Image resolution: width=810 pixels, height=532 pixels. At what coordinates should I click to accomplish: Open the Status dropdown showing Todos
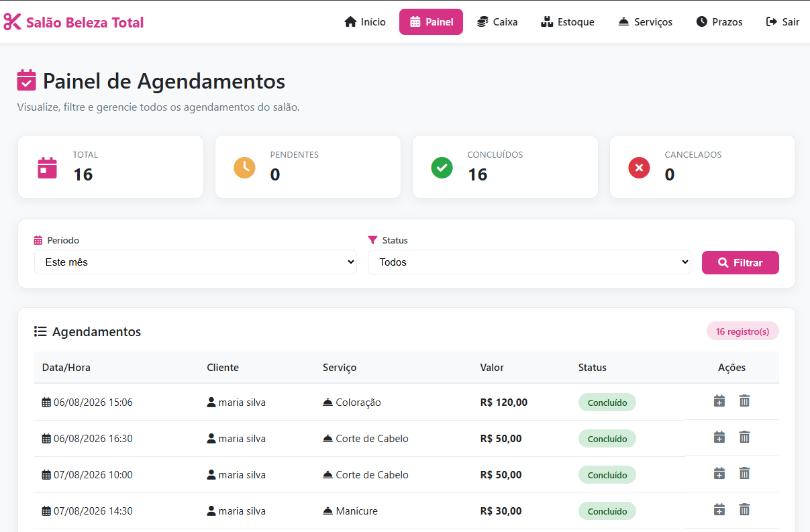[x=529, y=262]
